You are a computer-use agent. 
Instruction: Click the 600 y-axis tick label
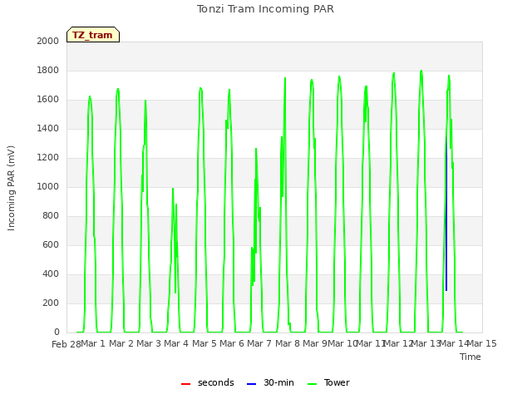[x=51, y=244]
